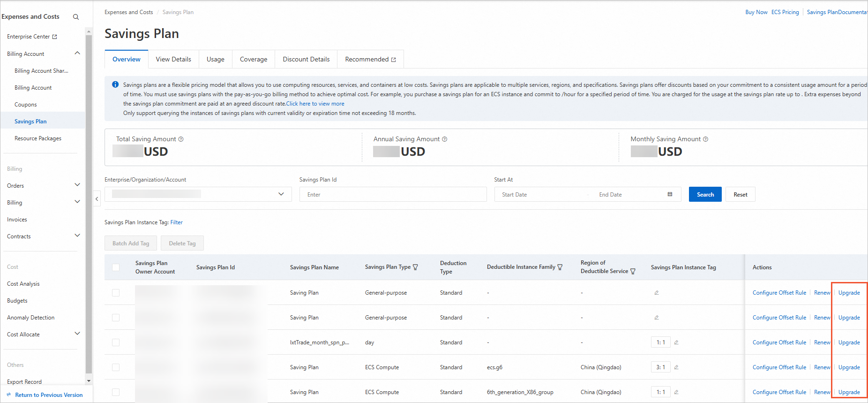Open Coupons in the sidebar
Viewport: 868px width, 403px height.
pyautogui.click(x=26, y=105)
